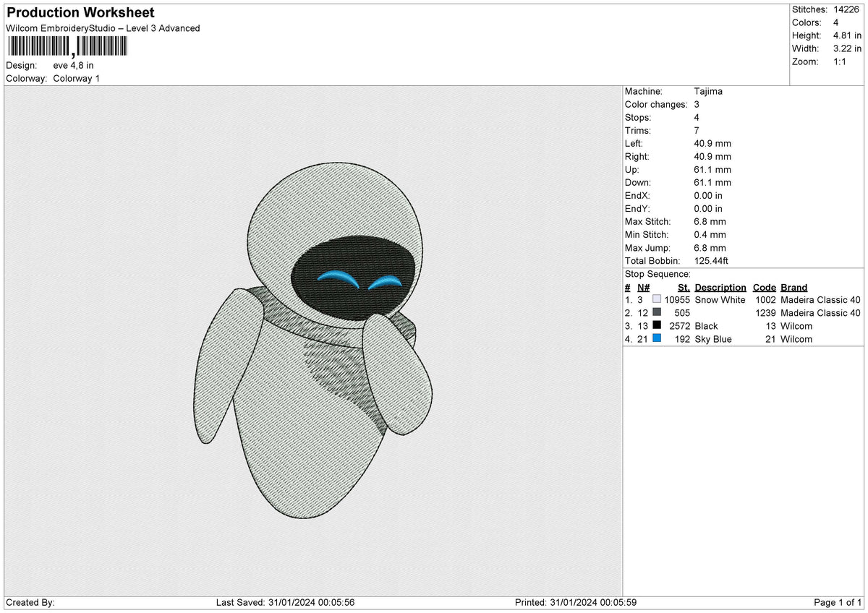Image resolution: width=868 pixels, height=613 pixels.
Task: Click the 'Sky Blue' description text
Action: pyautogui.click(x=713, y=338)
